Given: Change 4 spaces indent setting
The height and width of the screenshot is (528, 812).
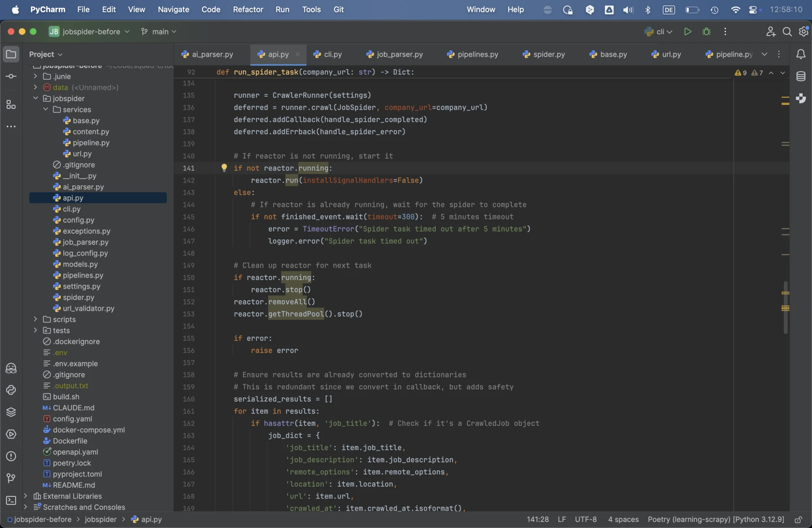Looking at the screenshot, I should pyautogui.click(x=623, y=520).
